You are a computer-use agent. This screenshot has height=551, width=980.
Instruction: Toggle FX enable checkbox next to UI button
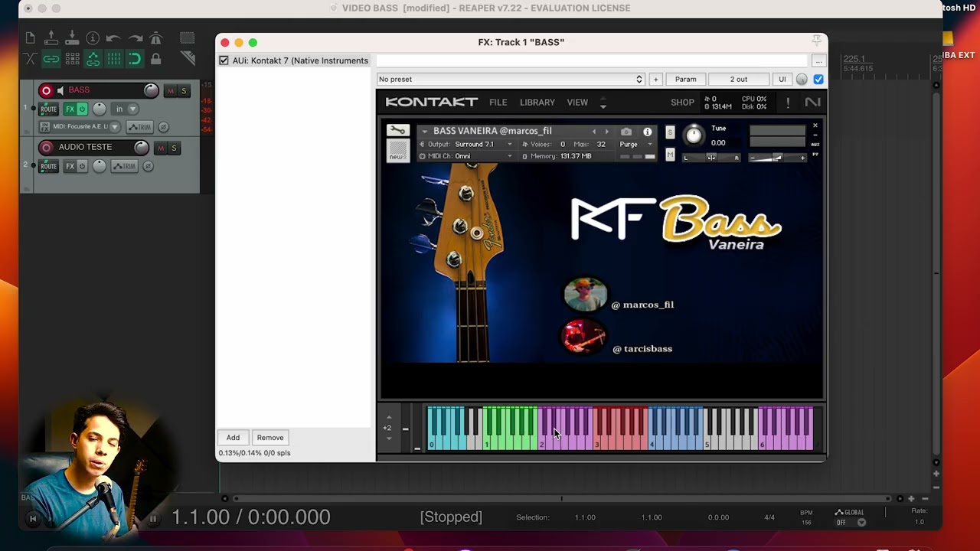pos(818,80)
